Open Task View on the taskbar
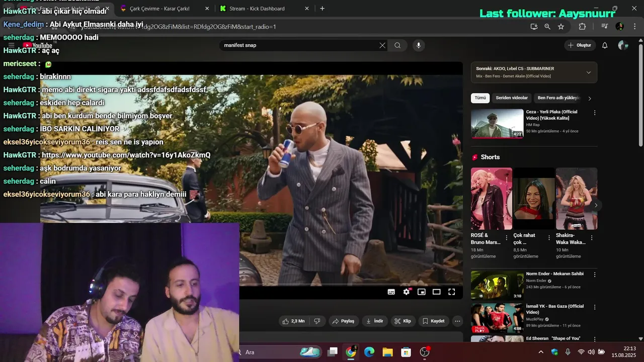Image resolution: width=644 pixels, height=362 pixels. 333,352
